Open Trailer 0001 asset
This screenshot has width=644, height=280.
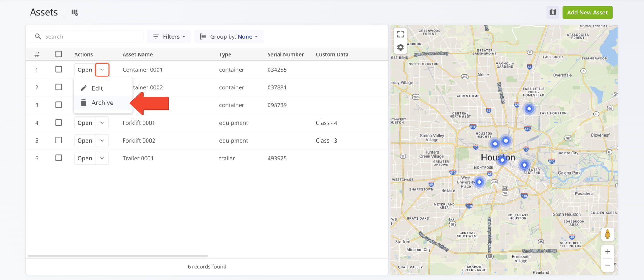click(x=85, y=158)
